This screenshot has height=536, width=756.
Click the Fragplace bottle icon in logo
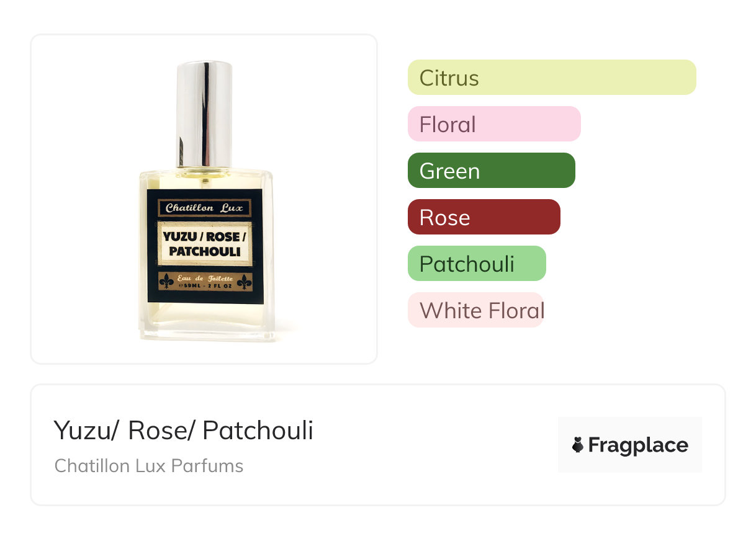tap(578, 445)
